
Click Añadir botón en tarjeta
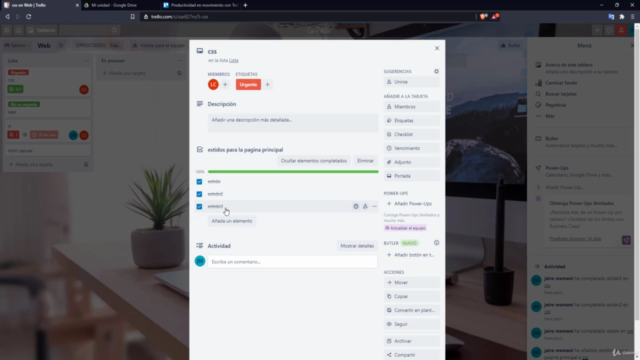pos(411,255)
